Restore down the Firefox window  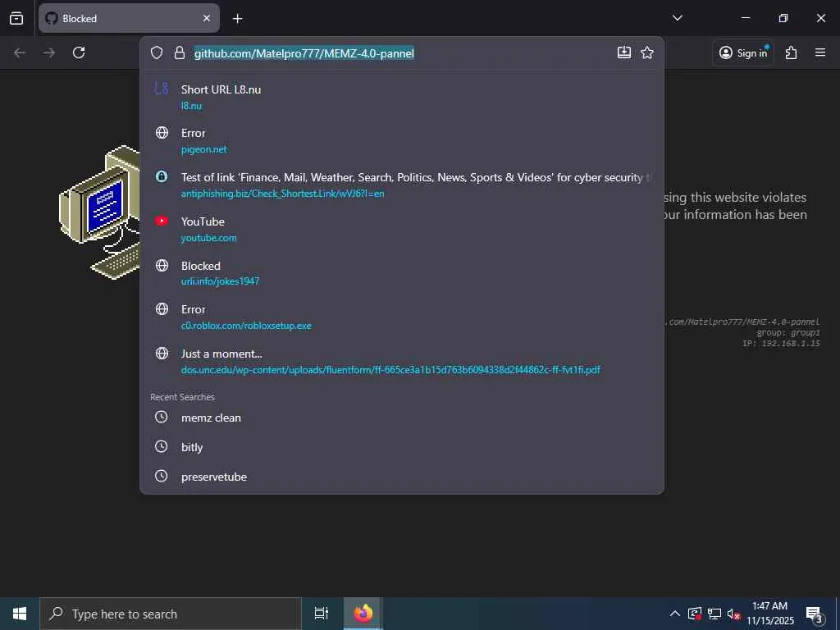[783, 18]
